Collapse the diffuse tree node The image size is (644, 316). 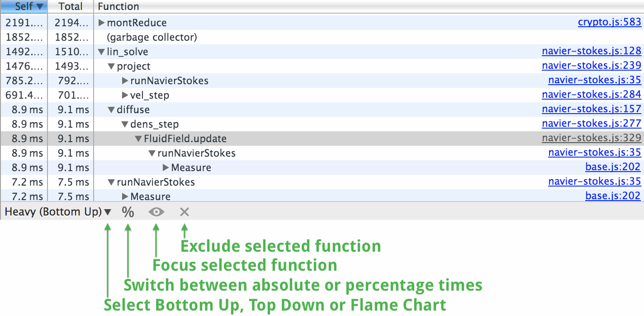point(111,110)
